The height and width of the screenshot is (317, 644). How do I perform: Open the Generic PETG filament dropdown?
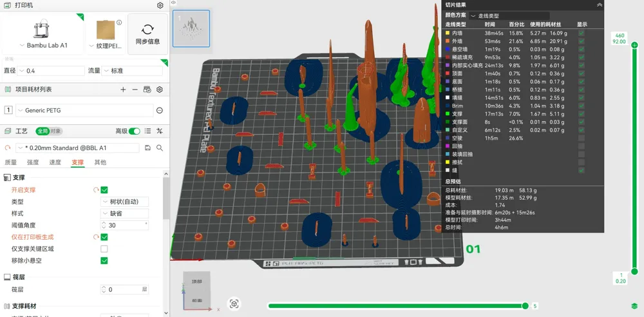pyautogui.click(x=84, y=110)
